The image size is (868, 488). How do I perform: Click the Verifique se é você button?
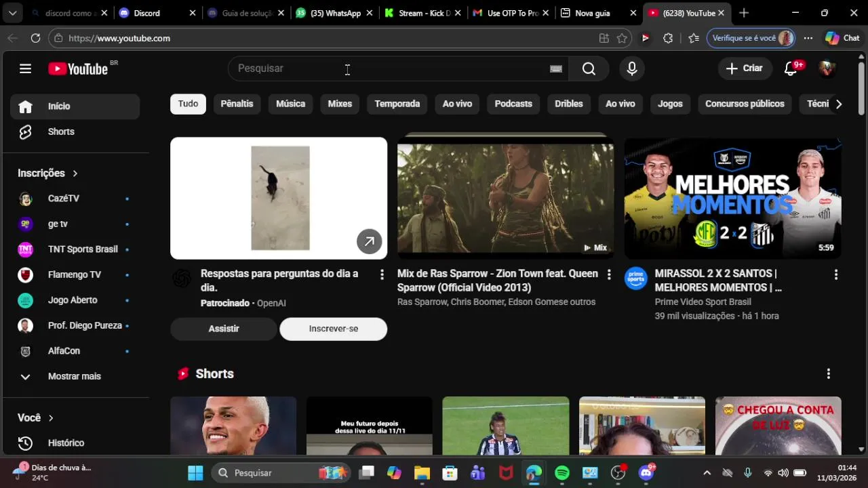751,38
